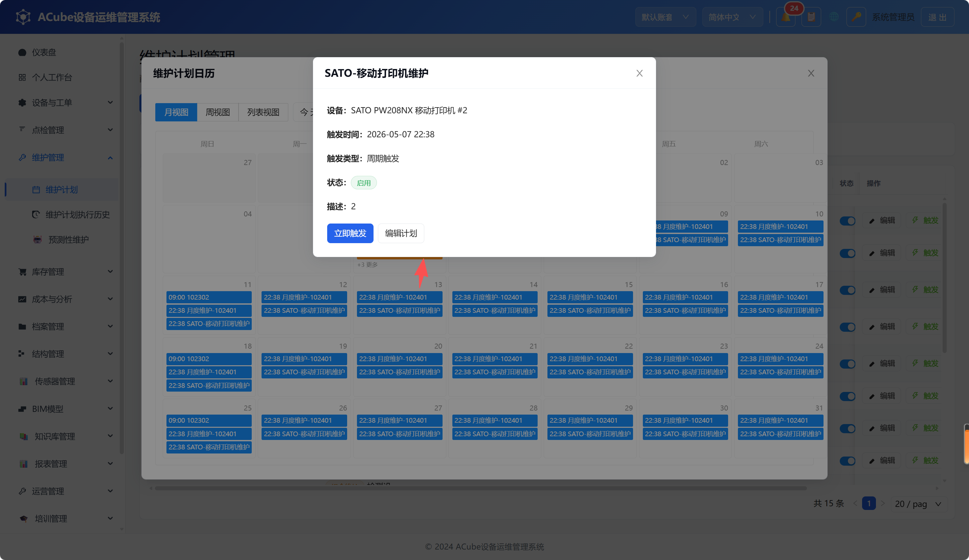Collapse the 维护管理 menu chevron
This screenshot has height=560, width=969.
110,158
